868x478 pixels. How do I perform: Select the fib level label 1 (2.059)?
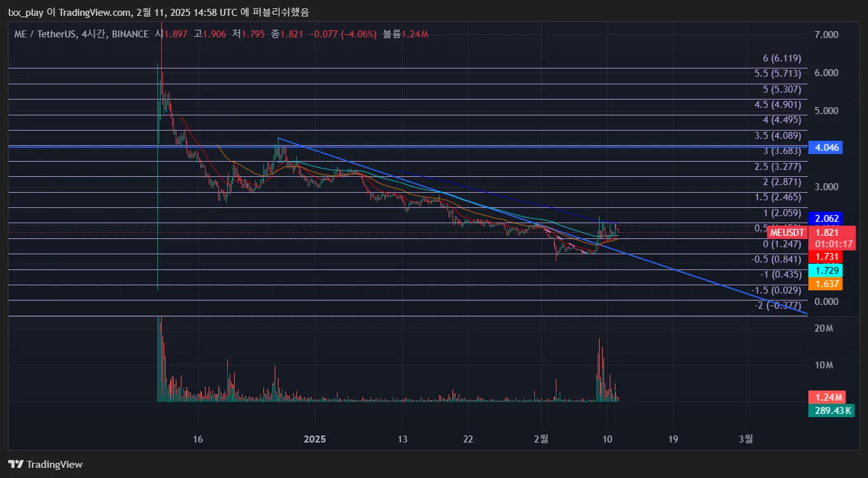(782, 213)
